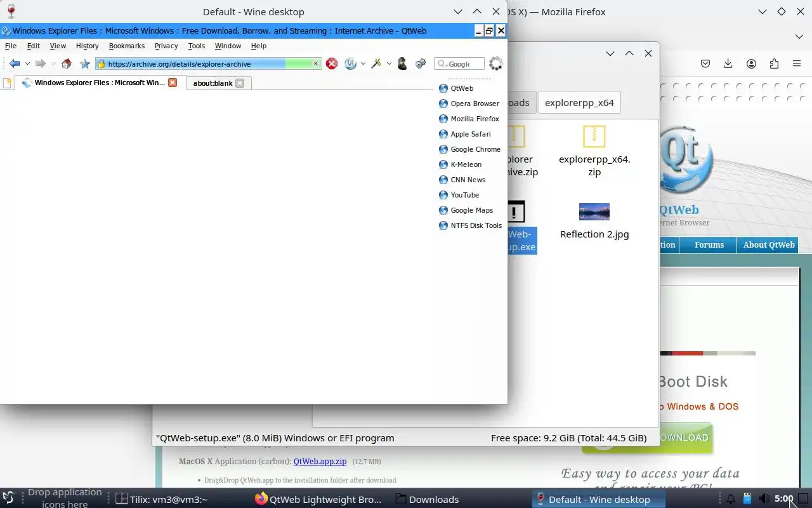Select the explorerpp_x64 tab in file manager
812x508 pixels.
pos(579,103)
